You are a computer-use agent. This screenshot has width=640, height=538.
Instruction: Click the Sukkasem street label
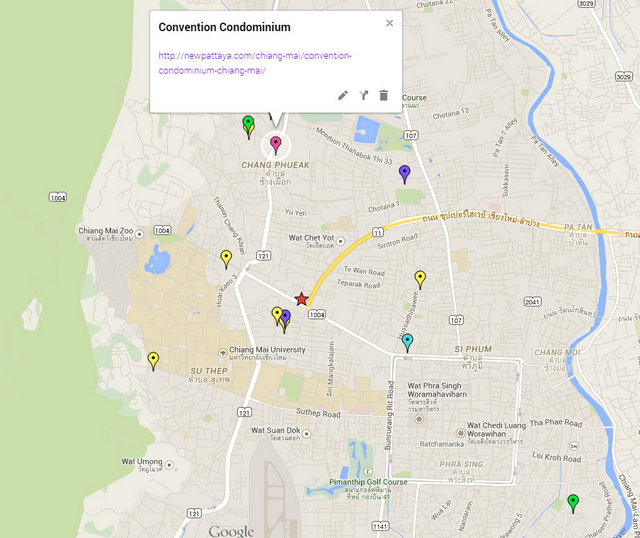click(x=506, y=181)
